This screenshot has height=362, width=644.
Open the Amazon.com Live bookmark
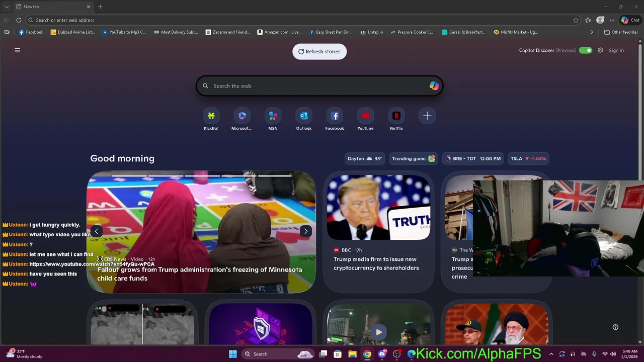pyautogui.click(x=279, y=32)
